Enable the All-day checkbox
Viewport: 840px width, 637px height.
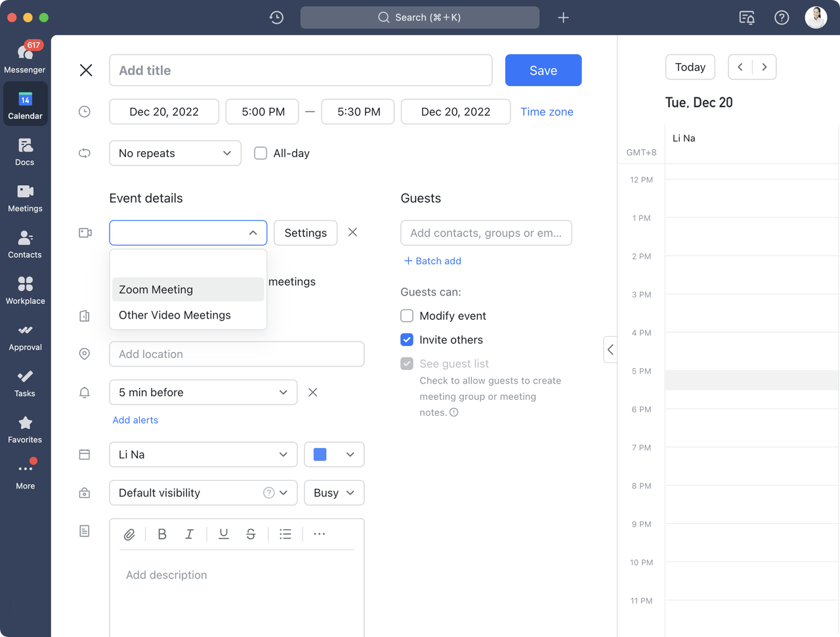(x=261, y=153)
